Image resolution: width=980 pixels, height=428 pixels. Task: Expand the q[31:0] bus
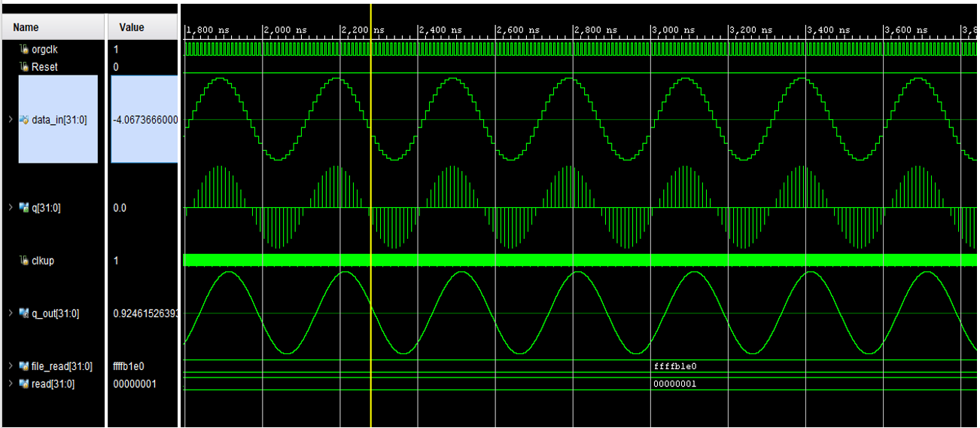coord(10,208)
